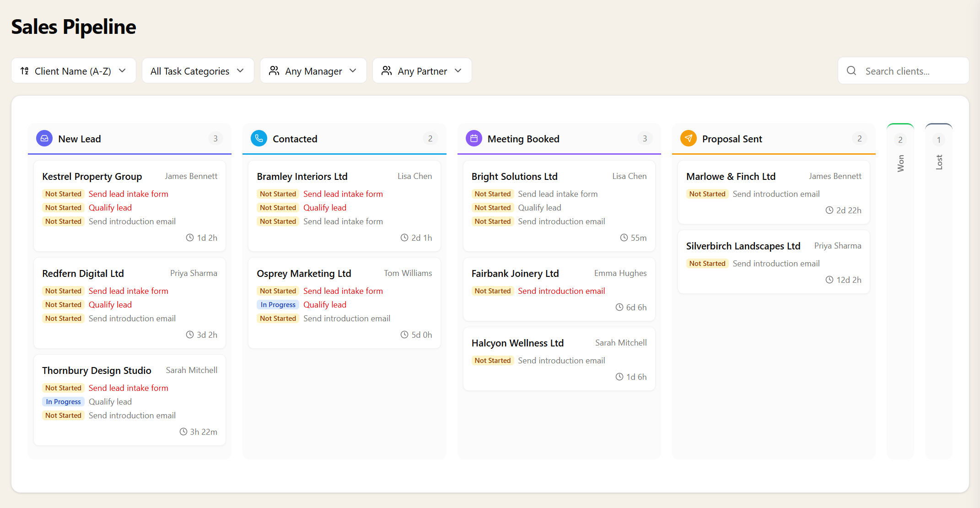Click Qualify lead task on Bright Solutions Ltd
Image resolution: width=980 pixels, height=508 pixels.
(x=539, y=208)
